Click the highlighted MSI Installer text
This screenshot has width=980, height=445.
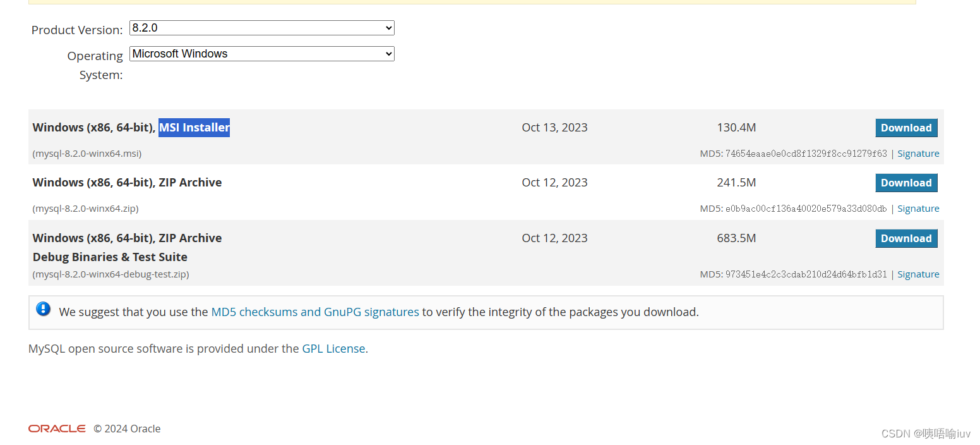pos(194,128)
